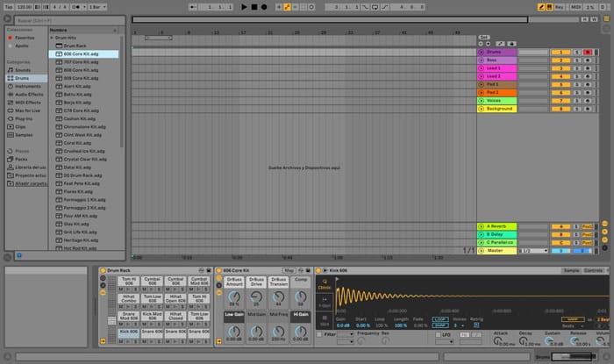
Task: Select Classic playback mode in Simpler
Action: 325,284
